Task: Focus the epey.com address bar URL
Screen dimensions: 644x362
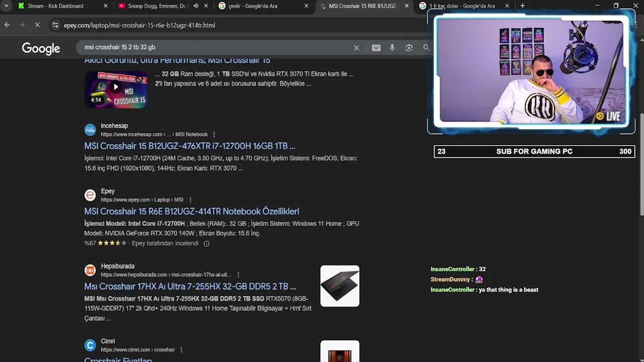Action: [139, 25]
